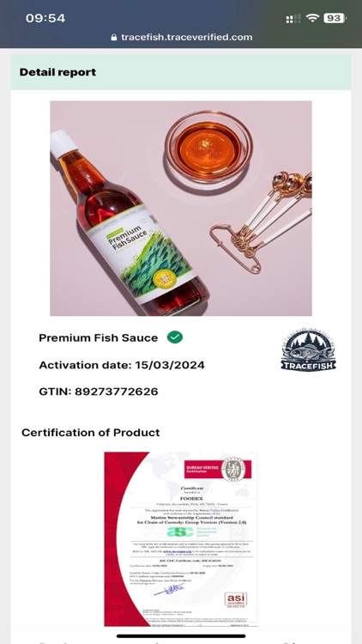Screen dimensions: 362x644
Task: Tap the green verified checkmark badge
Action: pos(175,337)
